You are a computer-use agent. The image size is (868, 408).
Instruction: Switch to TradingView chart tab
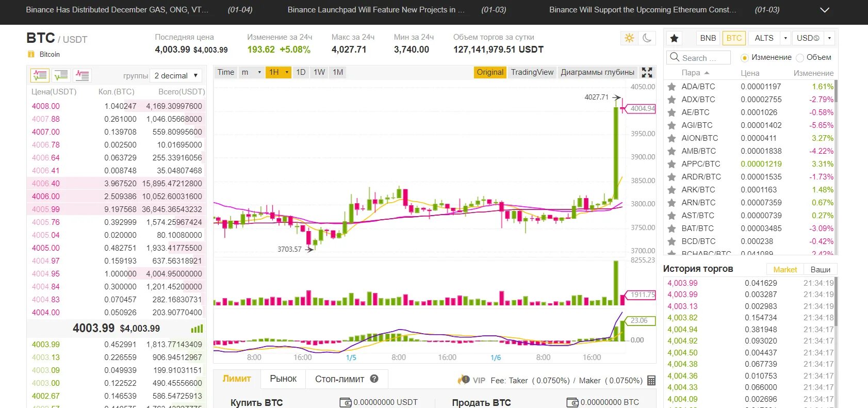tap(532, 72)
